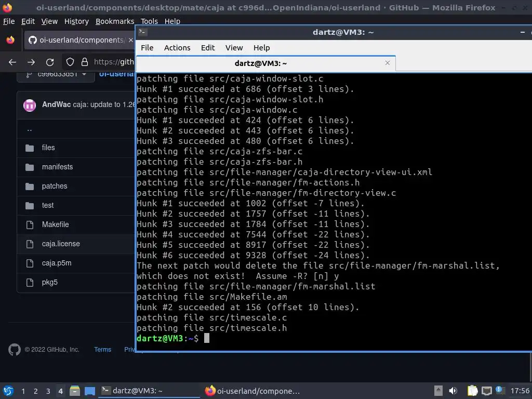
Task: Open the files folder
Action: [x=48, y=148]
